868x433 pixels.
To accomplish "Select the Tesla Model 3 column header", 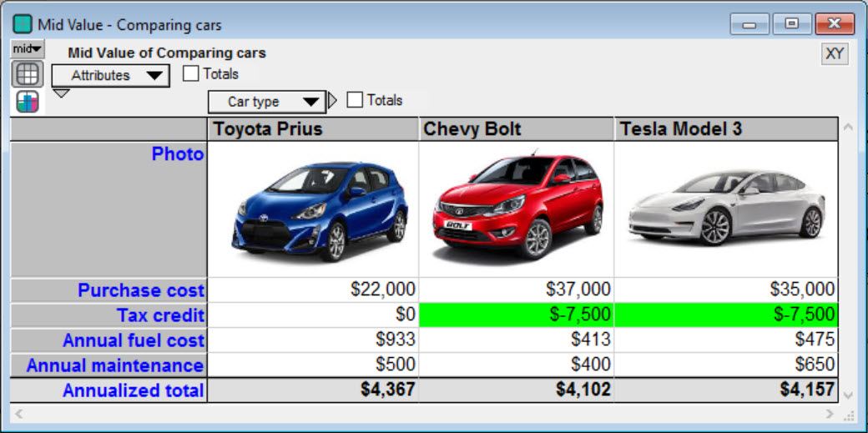I will [726, 129].
